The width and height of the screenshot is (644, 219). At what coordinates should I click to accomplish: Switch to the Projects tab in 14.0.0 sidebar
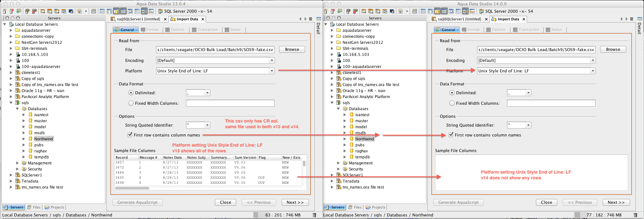375,207
